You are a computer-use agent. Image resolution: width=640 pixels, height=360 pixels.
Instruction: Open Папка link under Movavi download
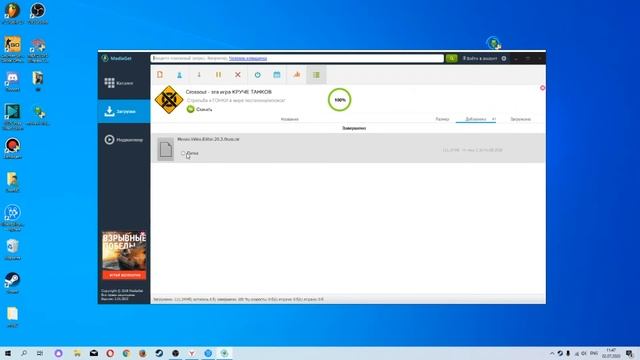click(190, 153)
